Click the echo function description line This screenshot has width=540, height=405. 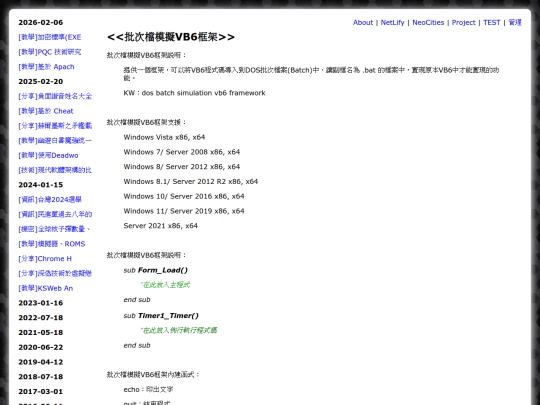[x=148, y=390]
